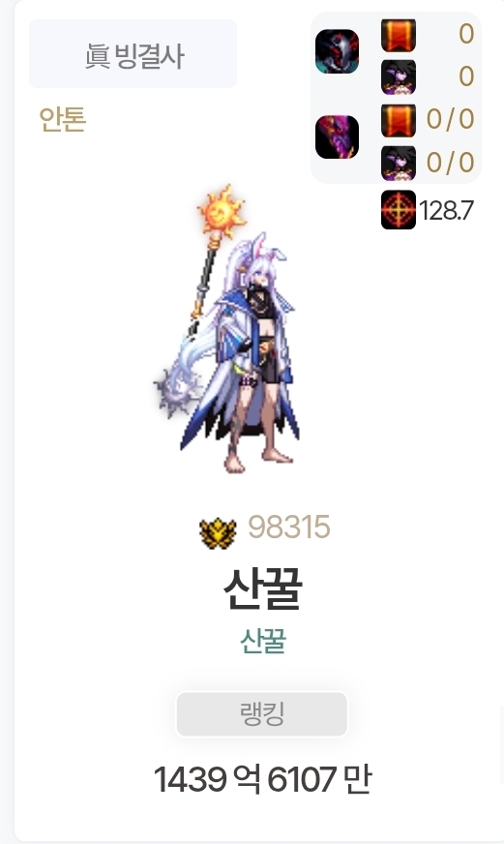Click the topmost red banner icon
This screenshot has height=844, width=504.
pyautogui.click(x=399, y=35)
